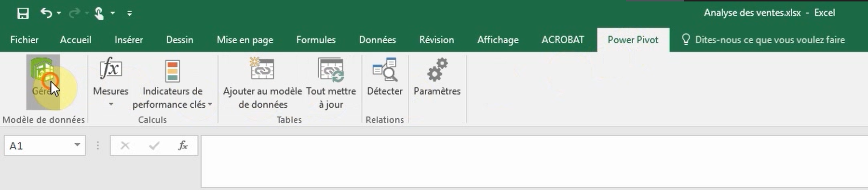
Task: Click the Mesures fx icon
Action: coord(110,69)
